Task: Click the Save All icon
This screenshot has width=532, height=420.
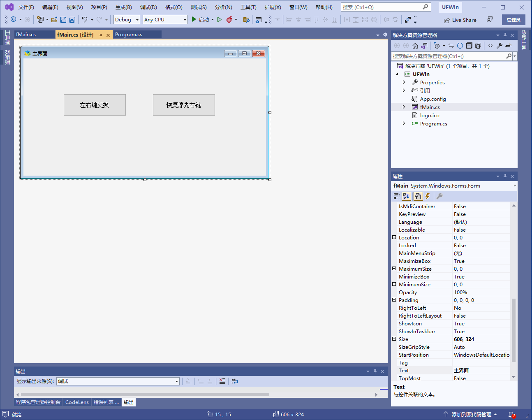Action: [72, 19]
